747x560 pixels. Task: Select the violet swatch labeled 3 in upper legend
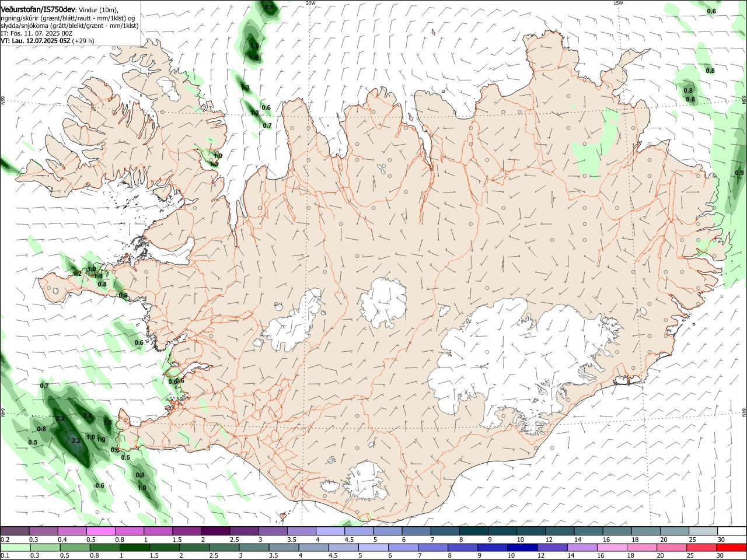coord(273,531)
